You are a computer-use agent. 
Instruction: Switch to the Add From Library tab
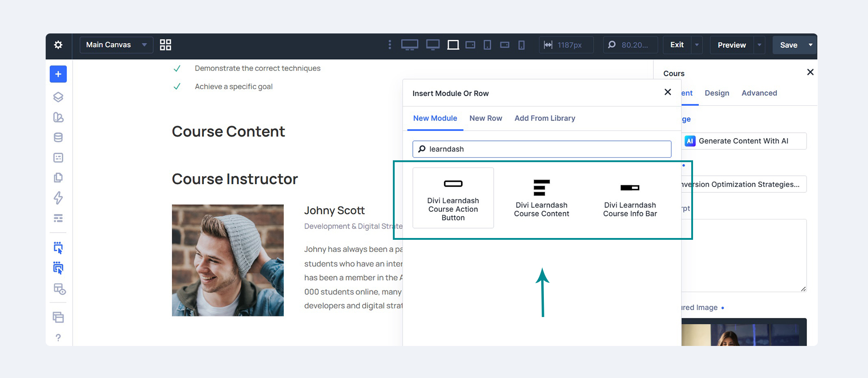coord(545,118)
